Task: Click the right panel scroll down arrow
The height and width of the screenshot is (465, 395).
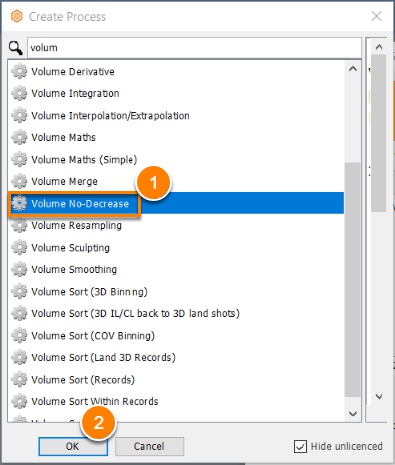Action: tap(379, 397)
